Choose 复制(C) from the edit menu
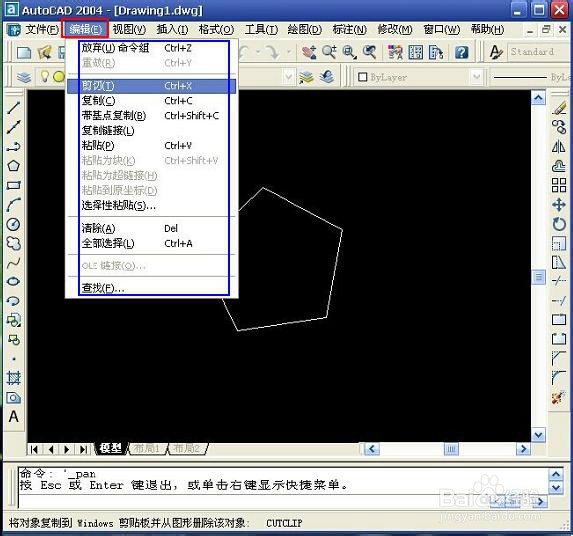Screen dimensions: 573x536 (x=151, y=100)
